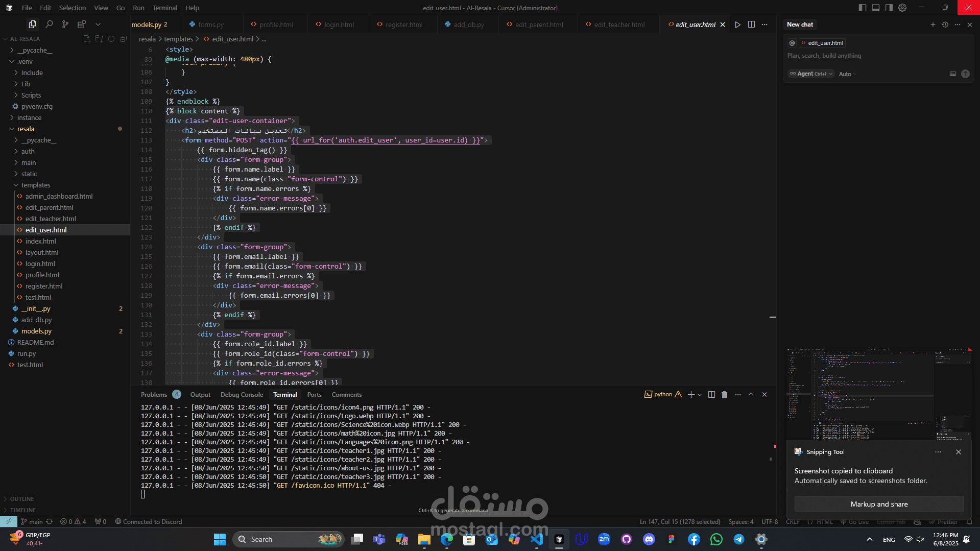Kill the terminal with the trash icon

(x=724, y=395)
